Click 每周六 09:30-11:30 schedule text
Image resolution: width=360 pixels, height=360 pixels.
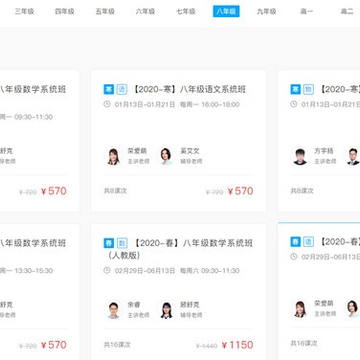point(210,270)
